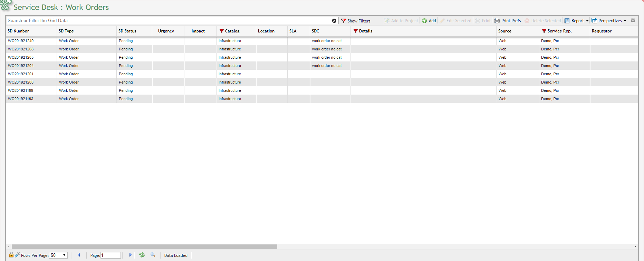The height and width of the screenshot is (261, 644).
Task: Go to the next page
Action: (130, 255)
